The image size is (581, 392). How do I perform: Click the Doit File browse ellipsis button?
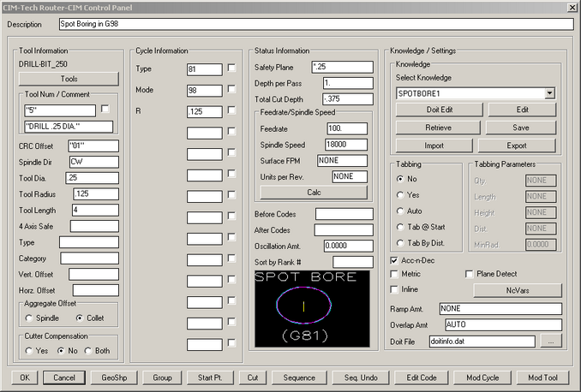pos(551,342)
